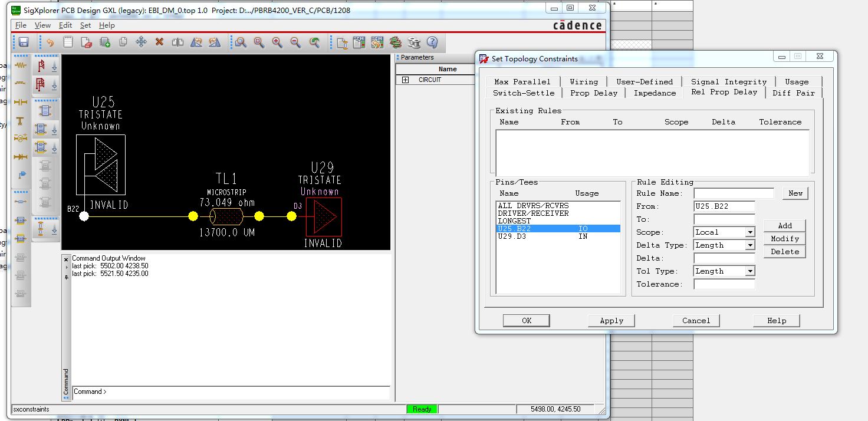Click the New rule button
The image size is (868, 421).
pyautogui.click(x=795, y=193)
